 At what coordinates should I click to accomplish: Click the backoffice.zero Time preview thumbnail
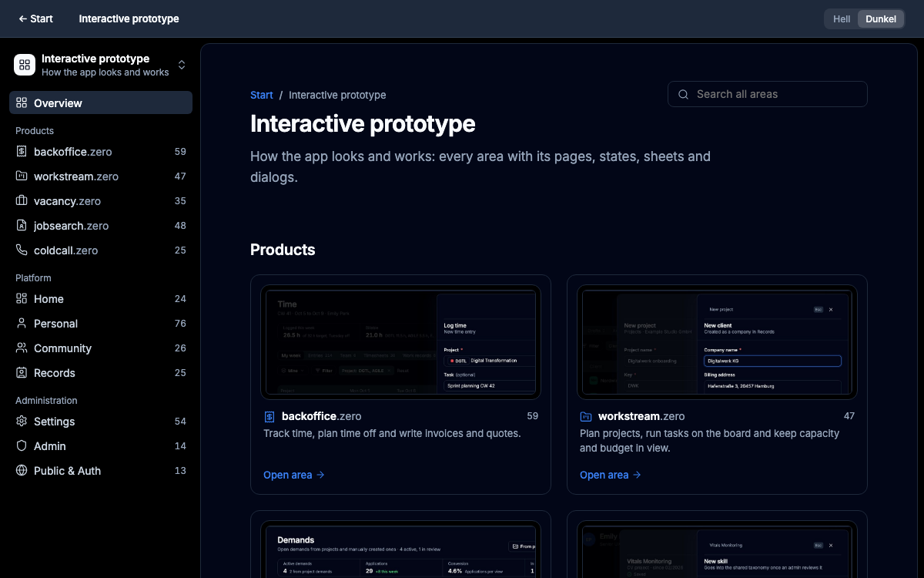[x=400, y=342]
